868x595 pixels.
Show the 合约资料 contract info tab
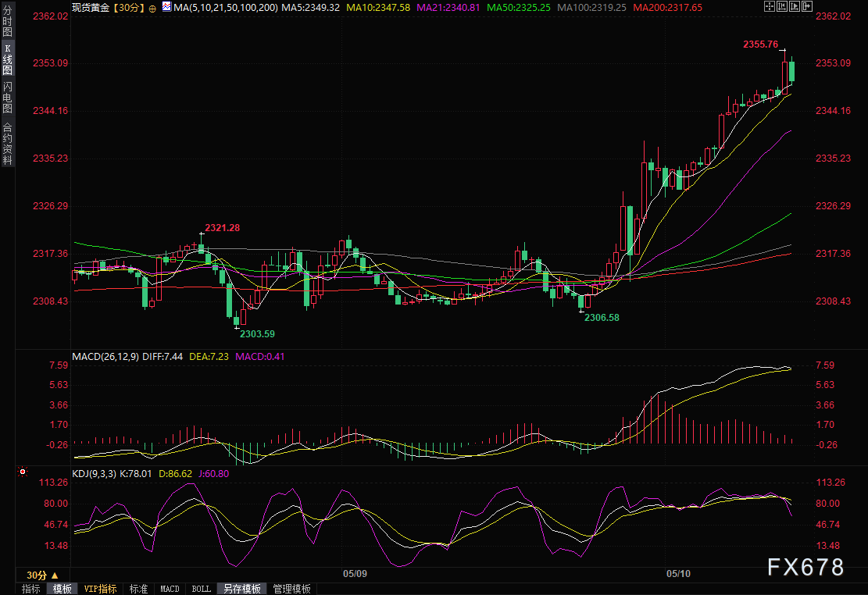click(7, 143)
